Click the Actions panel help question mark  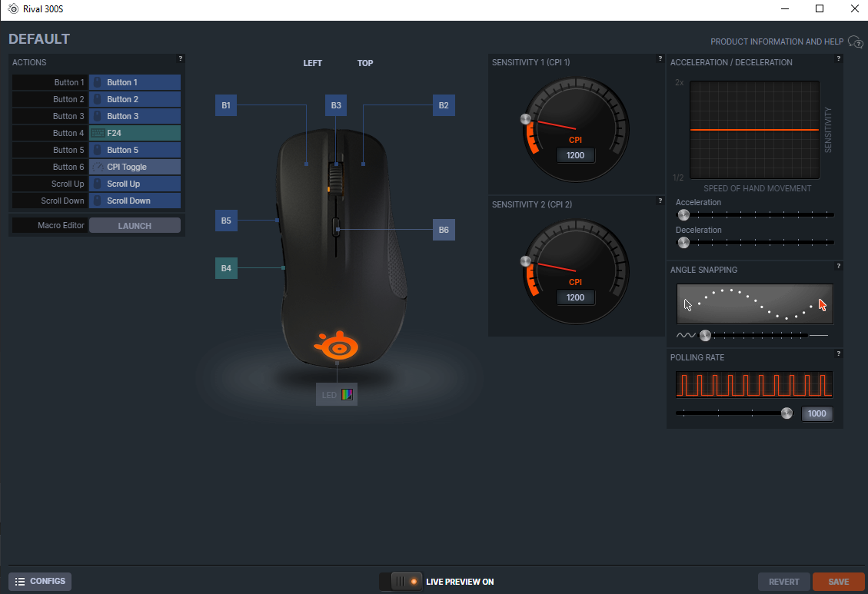[x=181, y=58]
